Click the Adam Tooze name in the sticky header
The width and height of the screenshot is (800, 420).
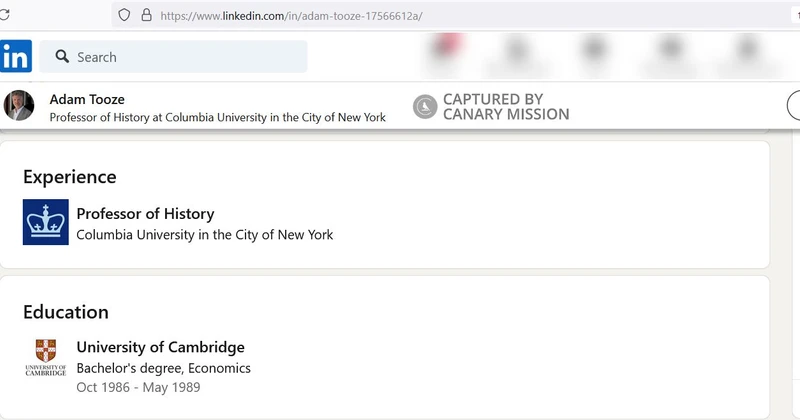pos(87,99)
